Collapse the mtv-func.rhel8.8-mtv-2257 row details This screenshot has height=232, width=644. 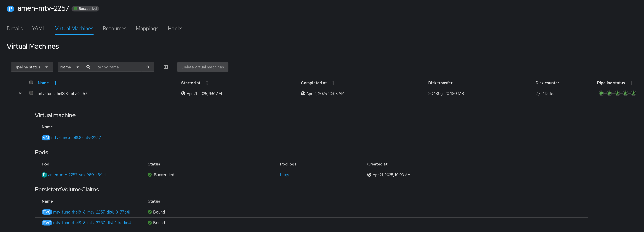coord(20,93)
